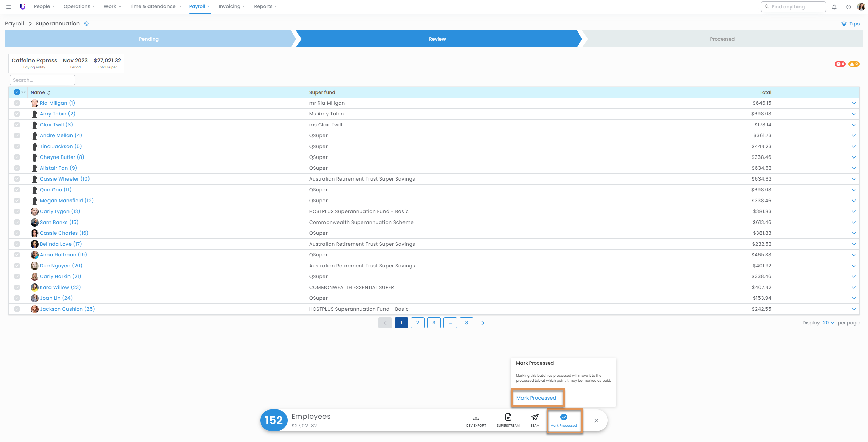Open the Display per page dropdown
Image resolution: width=868 pixels, height=442 pixels.
coord(828,323)
